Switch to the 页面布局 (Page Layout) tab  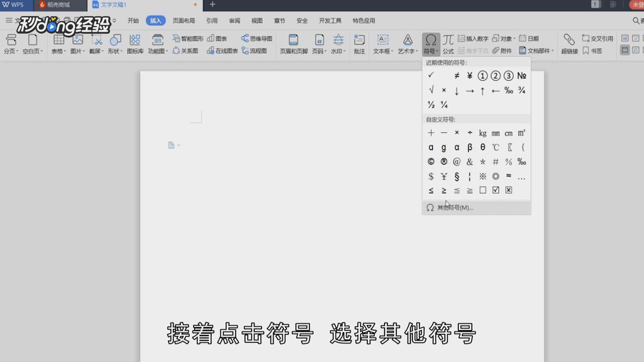tap(184, 21)
